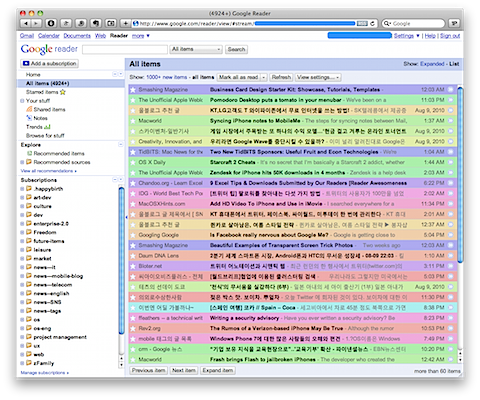Open Calendar in the top bar
The height and width of the screenshot is (400, 480).
pos(49,36)
